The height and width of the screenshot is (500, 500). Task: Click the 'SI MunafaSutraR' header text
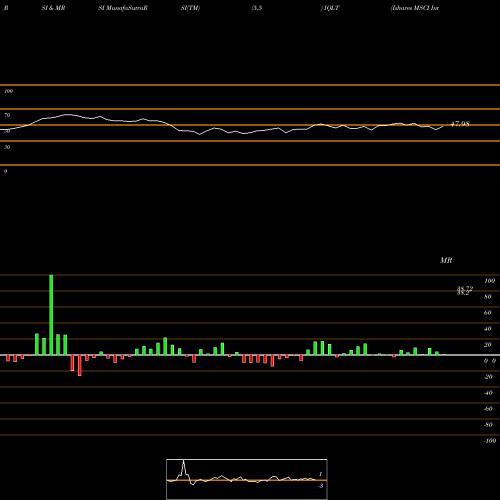[123, 8]
